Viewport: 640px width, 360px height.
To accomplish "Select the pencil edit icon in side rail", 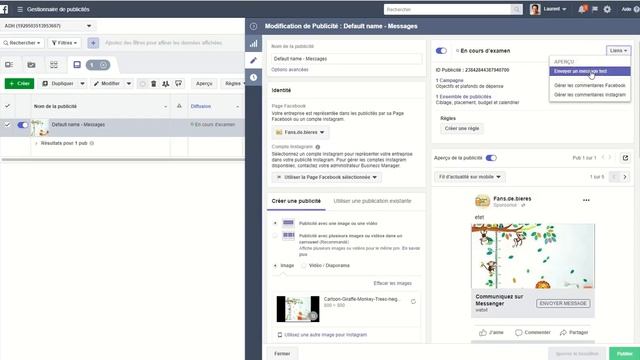I will tap(253, 60).
